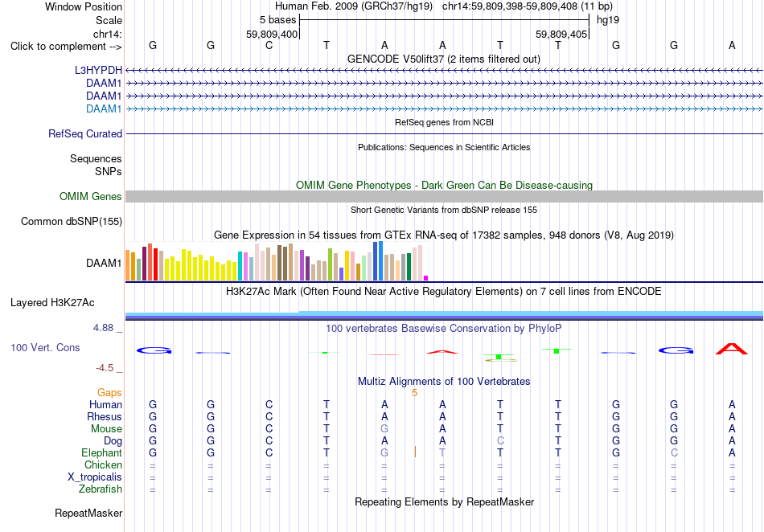This screenshot has width=764, height=532.
Task: Click 'Publications: Sequences in Scientific Articles' title
Action: coord(444,147)
